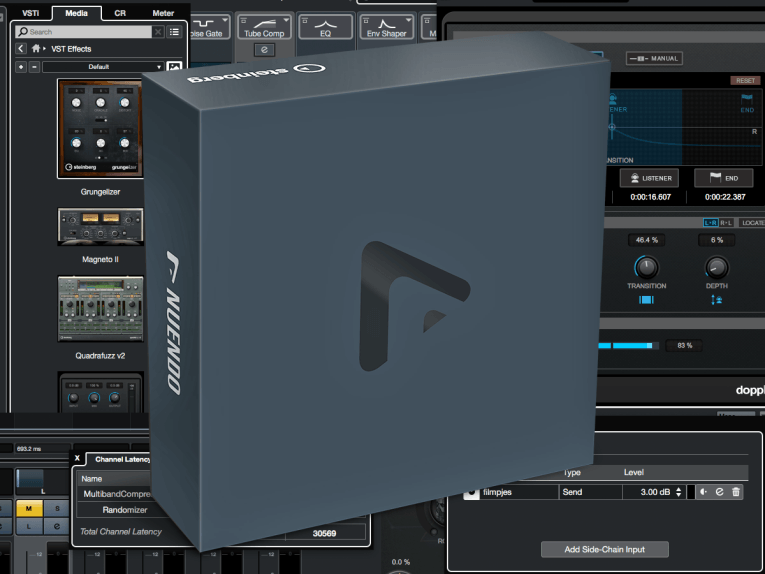Viewport: 765px width, 574px height.
Task: Switch to the Meter tab
Action: coord(163,13)
